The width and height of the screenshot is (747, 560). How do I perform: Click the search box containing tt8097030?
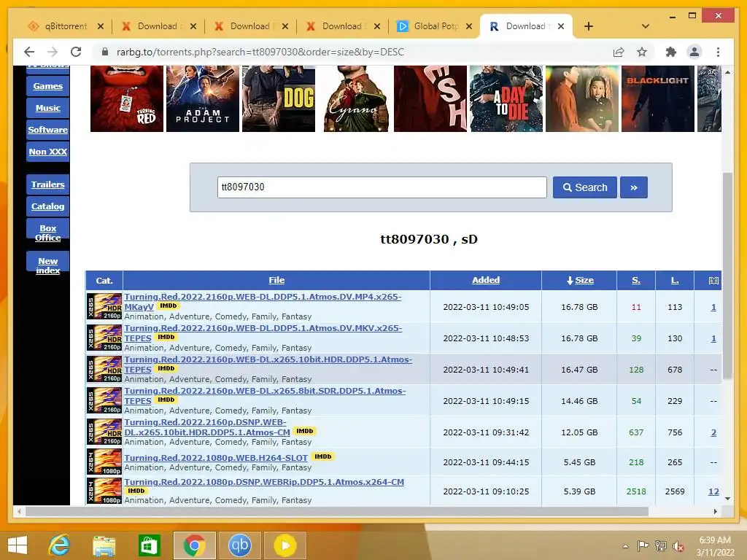point(382,187)
